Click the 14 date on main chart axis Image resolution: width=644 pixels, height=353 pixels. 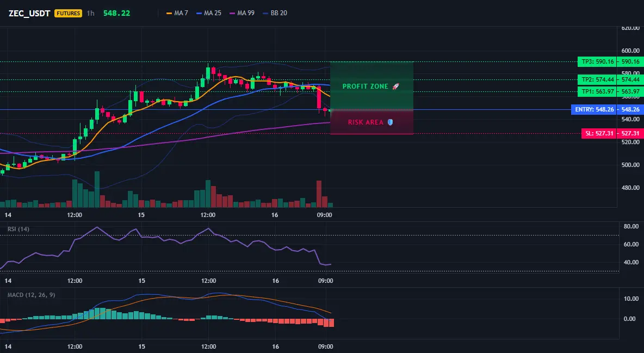tap(8, 215)
